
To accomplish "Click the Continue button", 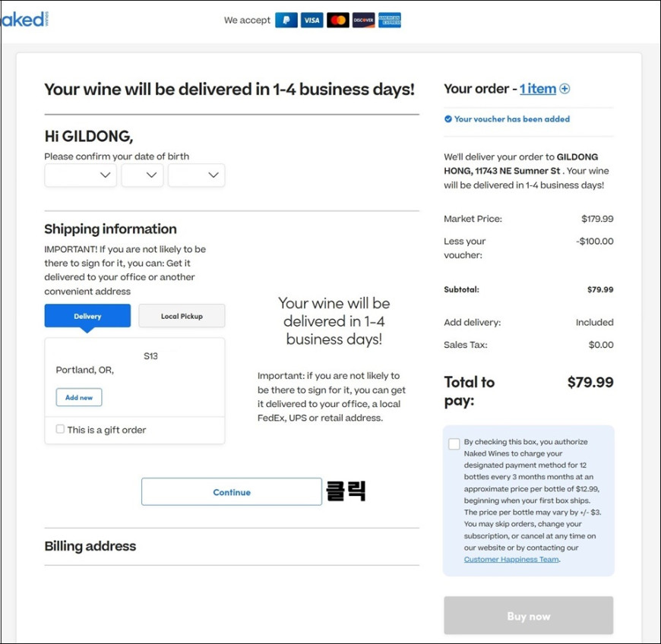I will (232, 492).
